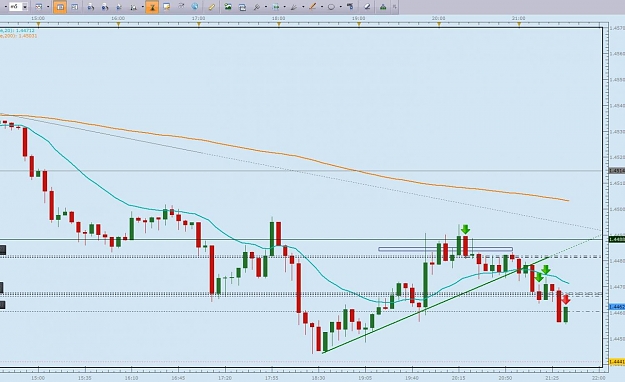This screenshot has height=382, width=625.
Task: Expand the arrow right of periods icon
Action: [142, 7]
